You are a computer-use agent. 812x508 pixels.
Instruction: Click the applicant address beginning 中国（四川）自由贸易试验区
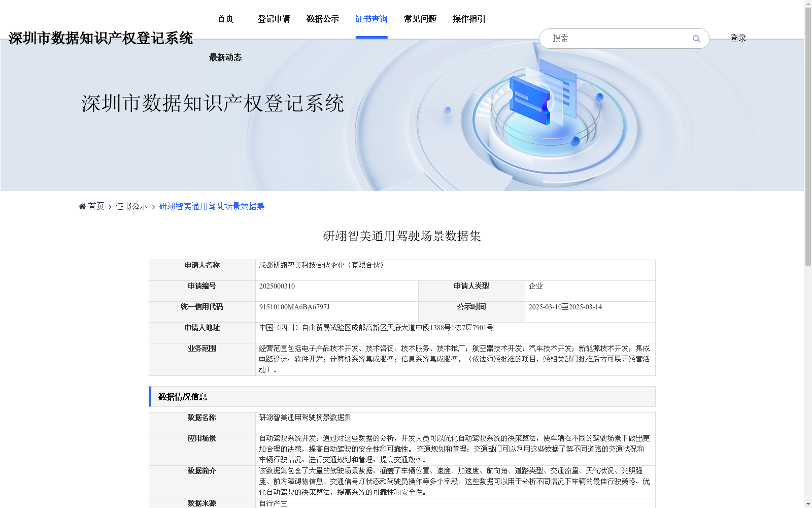click(x=376, y=328)
